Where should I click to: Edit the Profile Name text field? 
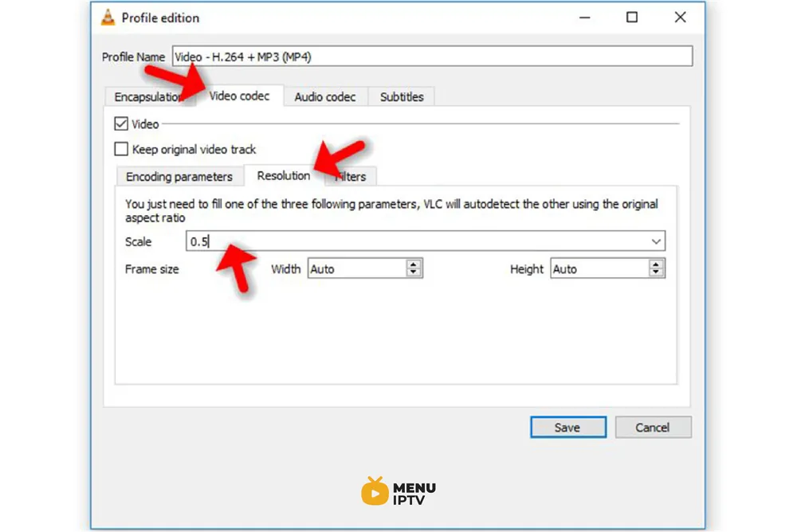point(432,57)
